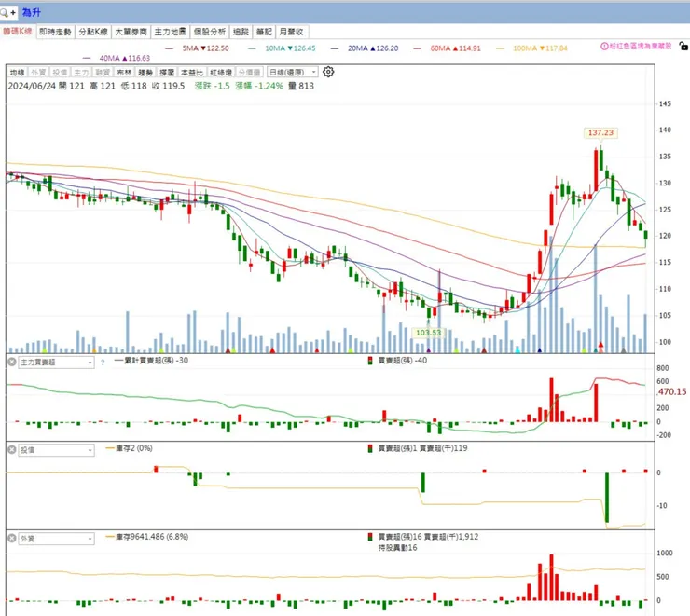
Task: Click the 10MA line color swatch in legend
Action: [x=252, y=48]
